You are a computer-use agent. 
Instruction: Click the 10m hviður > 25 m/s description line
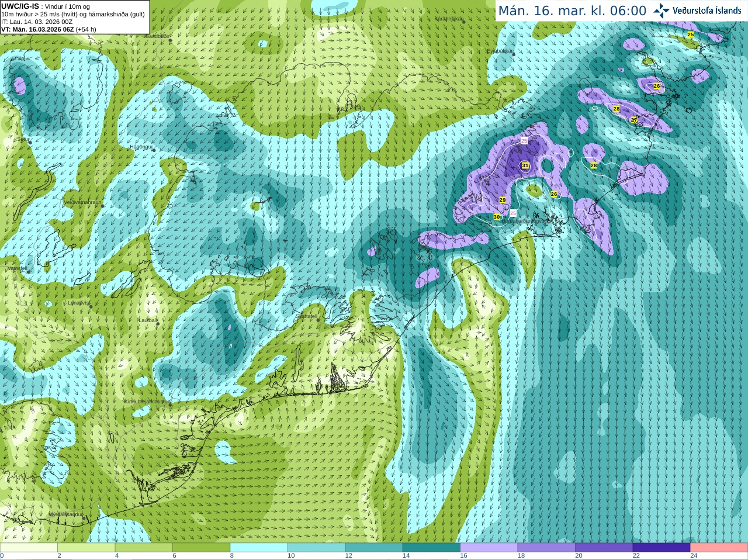[73, 14]
